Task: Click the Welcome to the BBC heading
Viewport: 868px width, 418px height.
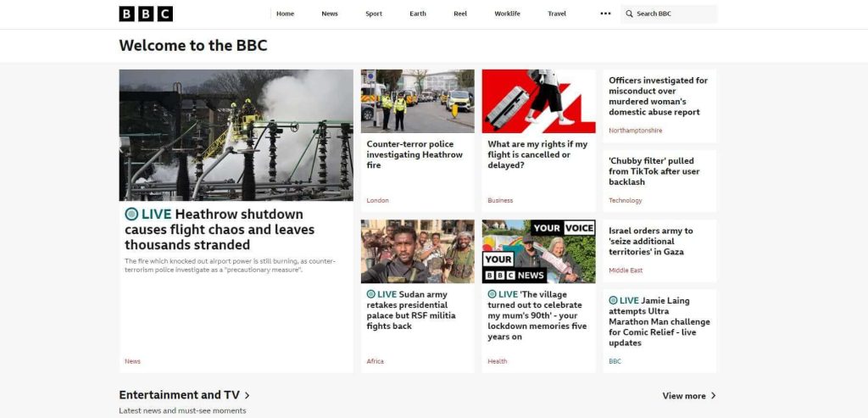Action: point(193,46)
